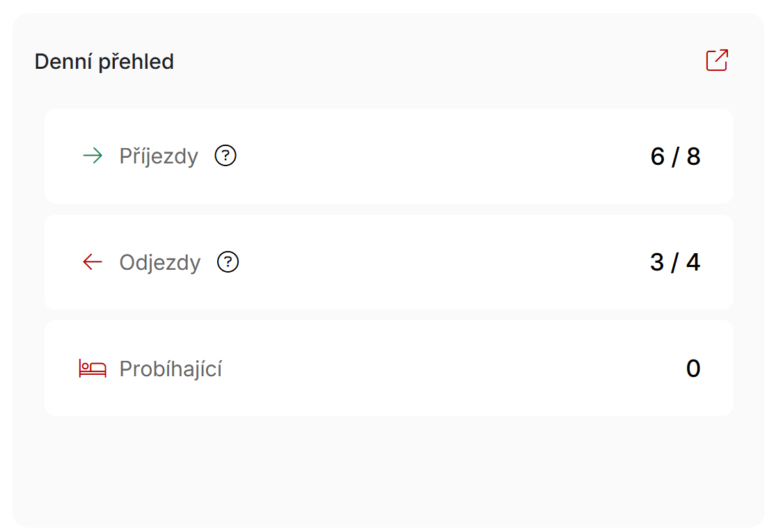Click the green arrivals arrow icon

click(93, 156)
